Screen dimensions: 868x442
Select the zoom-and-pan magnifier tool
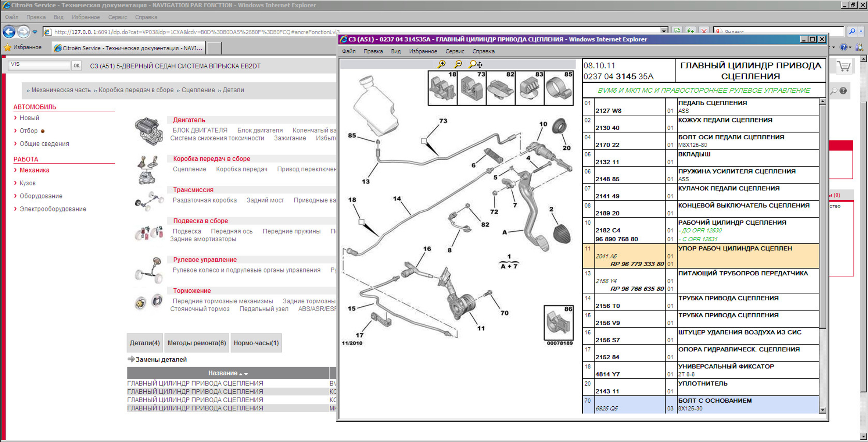476,64
